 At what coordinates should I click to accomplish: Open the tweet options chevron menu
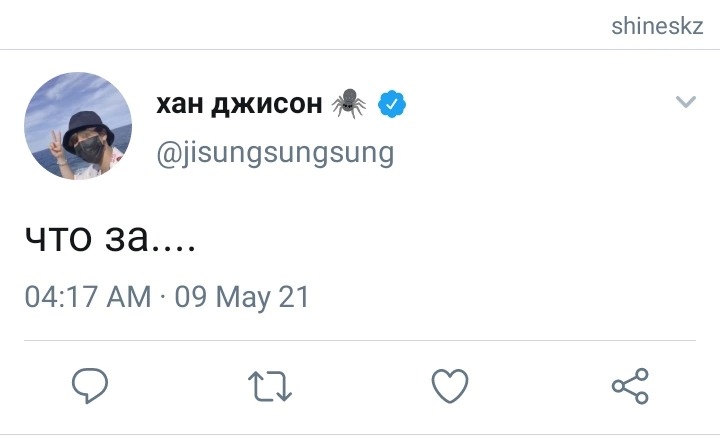pyautogui.click(x=686, y=101)
